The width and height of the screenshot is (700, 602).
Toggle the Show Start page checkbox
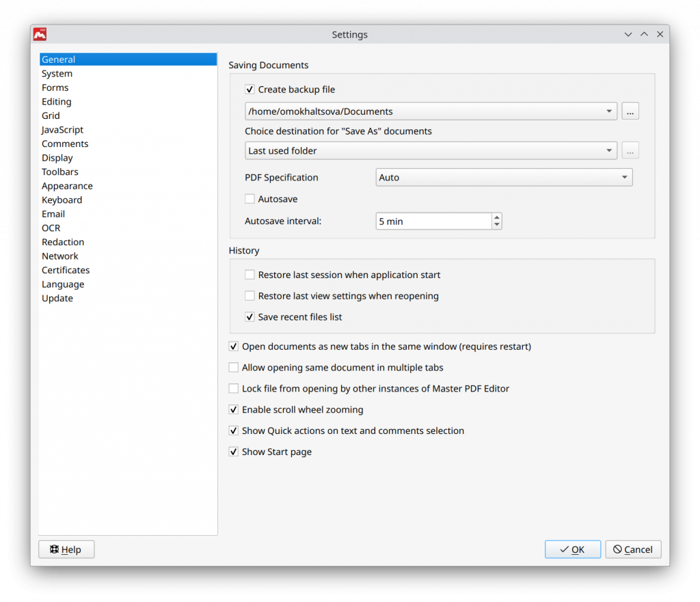click(x=234, y=452)
